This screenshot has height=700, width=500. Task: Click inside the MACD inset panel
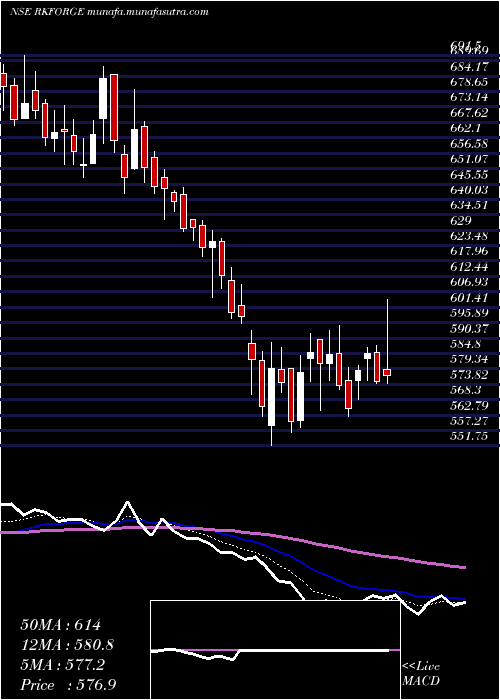point(275,650)
